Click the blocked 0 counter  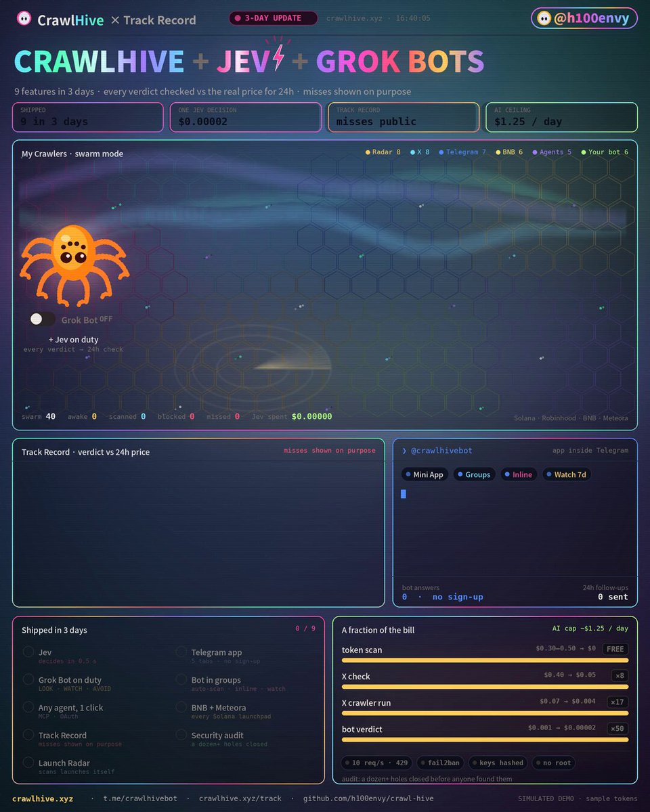[x=175, y=416]
